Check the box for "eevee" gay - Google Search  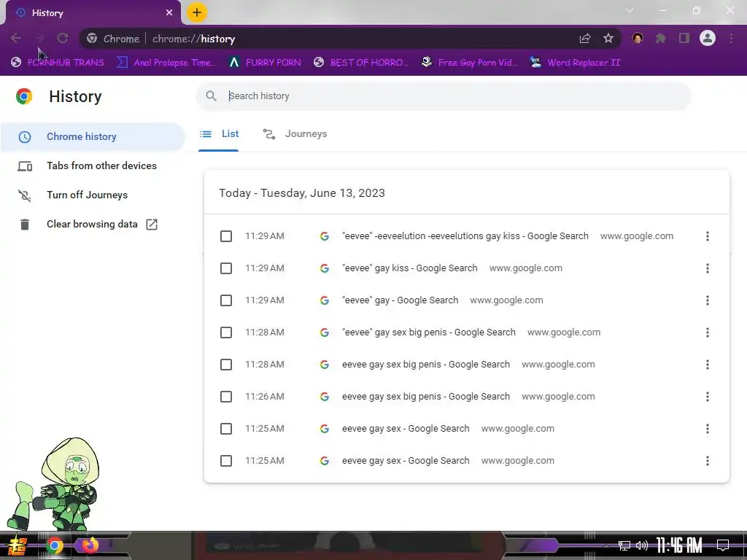226,300
